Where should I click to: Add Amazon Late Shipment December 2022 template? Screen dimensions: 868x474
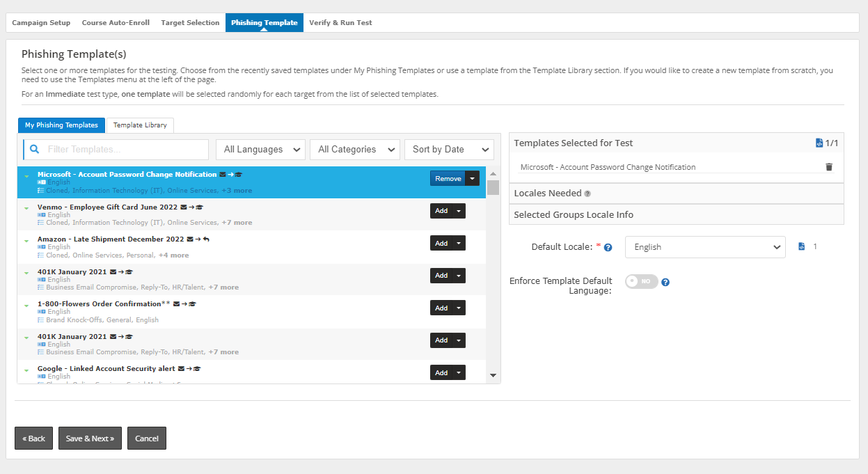click(441, 244)
